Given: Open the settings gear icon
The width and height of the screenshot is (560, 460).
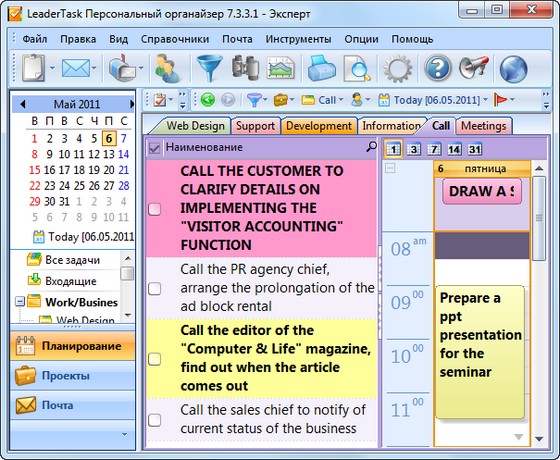Looking at the screenshot, I should tap(397, 68).
